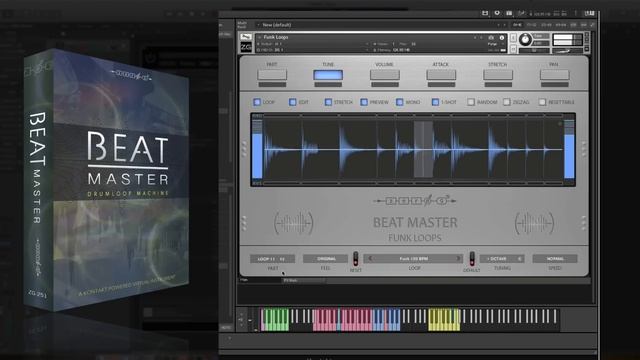Viewport: 640px width, 360px height.
Task: Click next loop arrow in LOOP selector
Action: click(x=458, y=258)
